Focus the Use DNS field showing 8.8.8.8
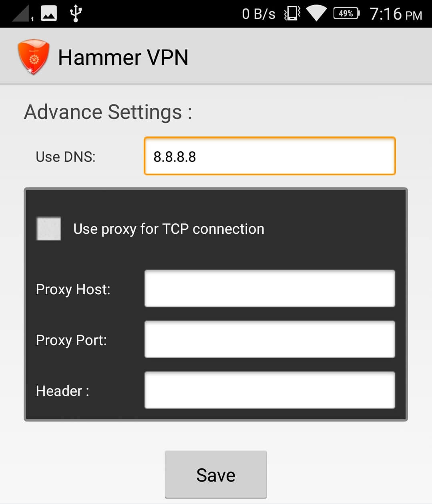 tap(270, 156)
